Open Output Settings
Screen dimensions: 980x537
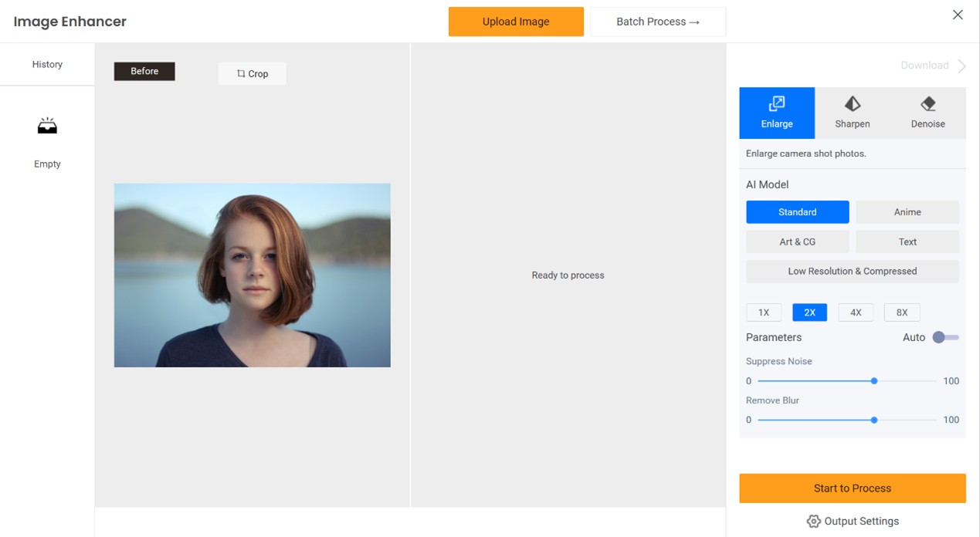point(853,522)
